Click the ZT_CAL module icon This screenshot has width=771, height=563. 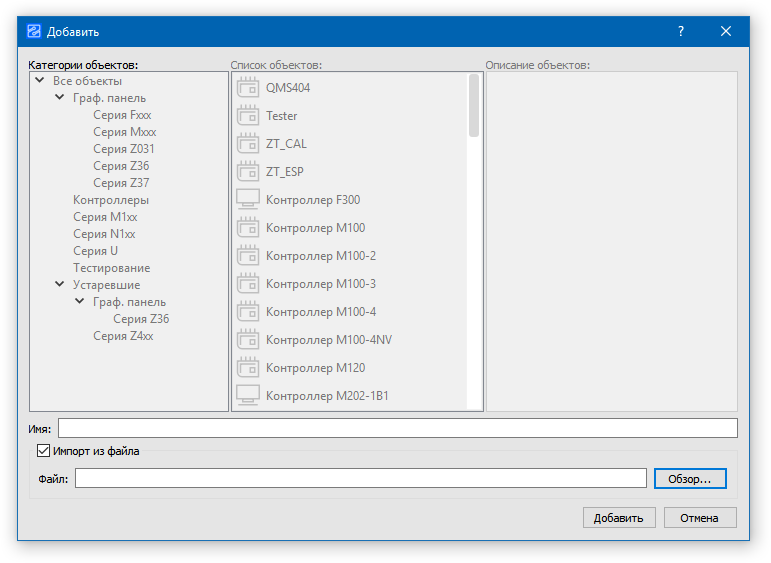pyautogui.click(x=247, y=144)
